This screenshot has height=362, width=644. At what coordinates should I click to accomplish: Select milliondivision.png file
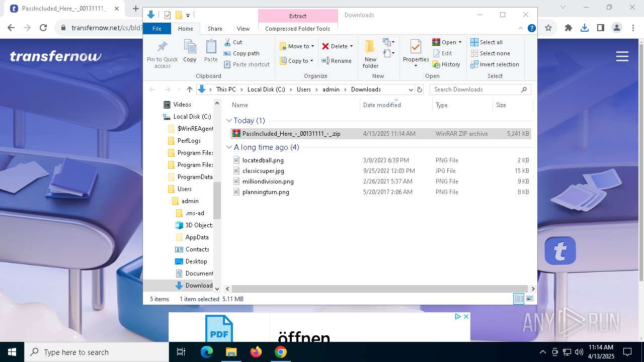pos(268,182)
